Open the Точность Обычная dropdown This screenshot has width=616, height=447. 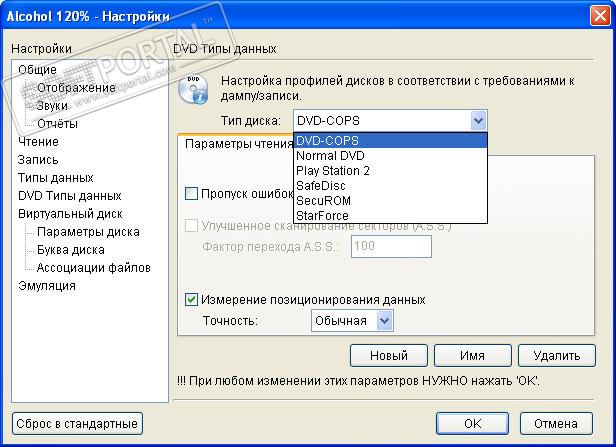(x=352, y=321)
